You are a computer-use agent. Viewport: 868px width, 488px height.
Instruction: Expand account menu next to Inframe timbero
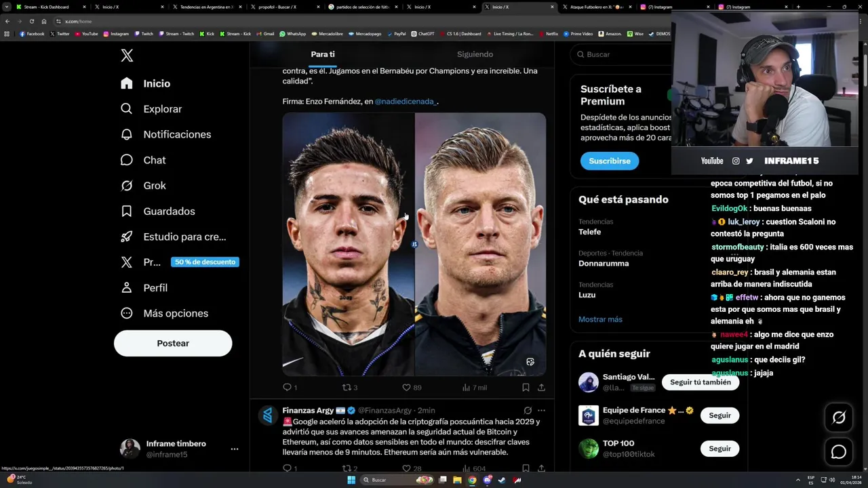234,449
